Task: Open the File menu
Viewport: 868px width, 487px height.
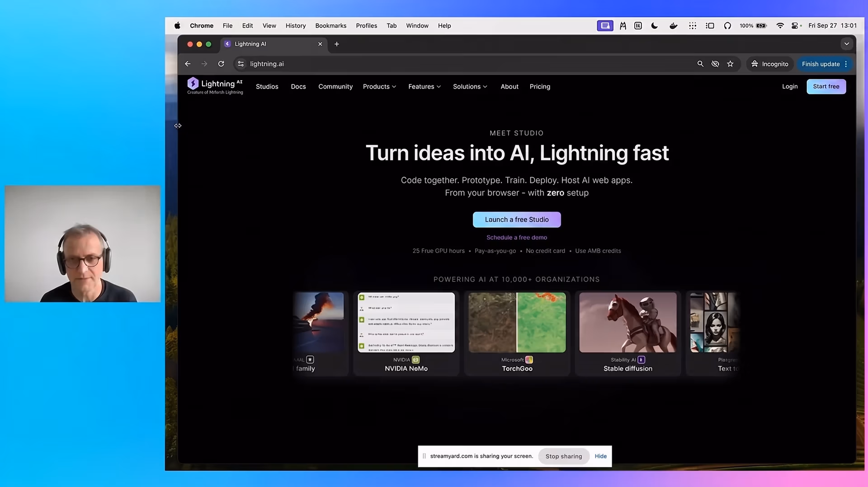Action: [227, 26]
